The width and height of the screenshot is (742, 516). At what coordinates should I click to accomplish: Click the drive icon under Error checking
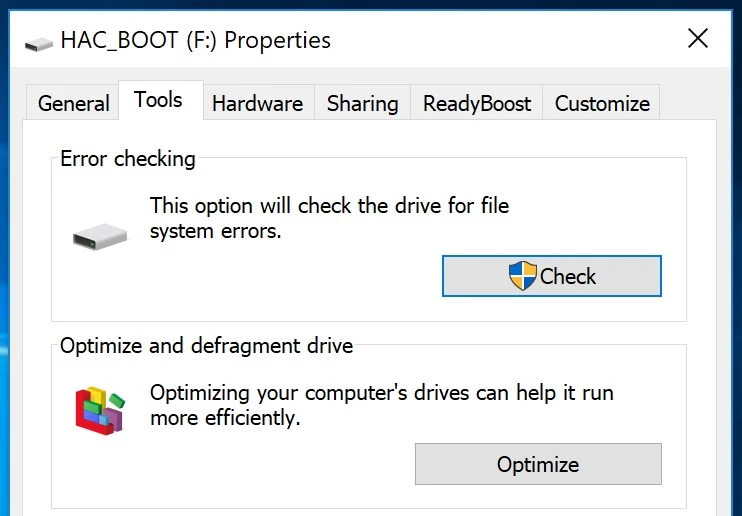(x=100, y=237)
